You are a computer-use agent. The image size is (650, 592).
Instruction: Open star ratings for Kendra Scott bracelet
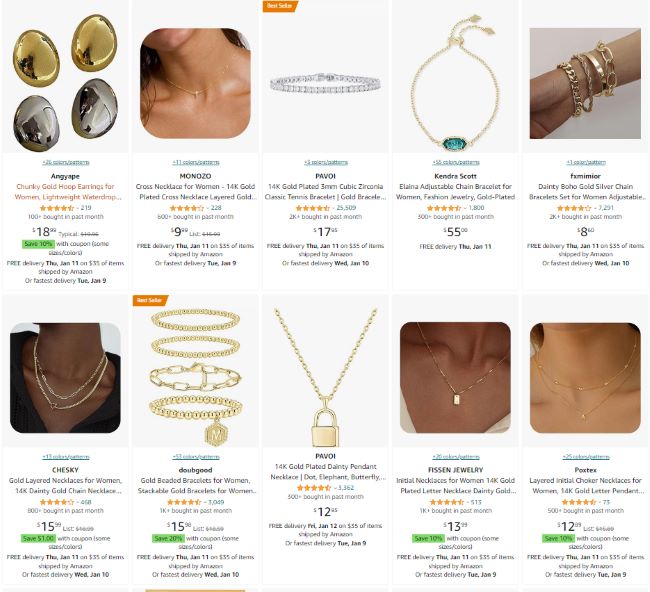click(444, 208)
